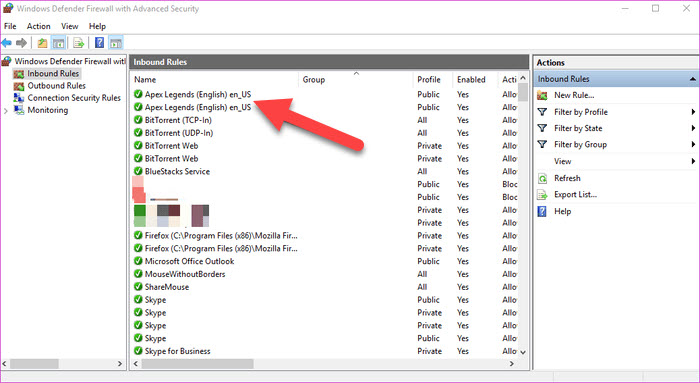Viewport: 700px width, 383px height.
Task: Click green check icon of ShareMouse rule
Action: (x=138, y=287)
